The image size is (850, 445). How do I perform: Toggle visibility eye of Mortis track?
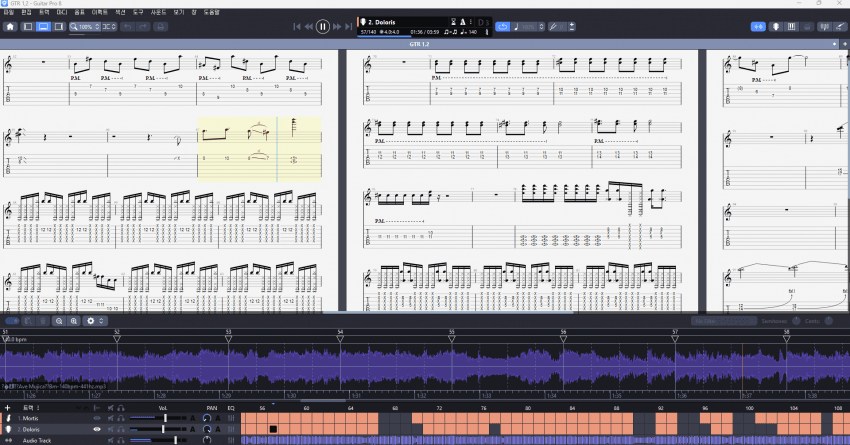tap(97, 418)
